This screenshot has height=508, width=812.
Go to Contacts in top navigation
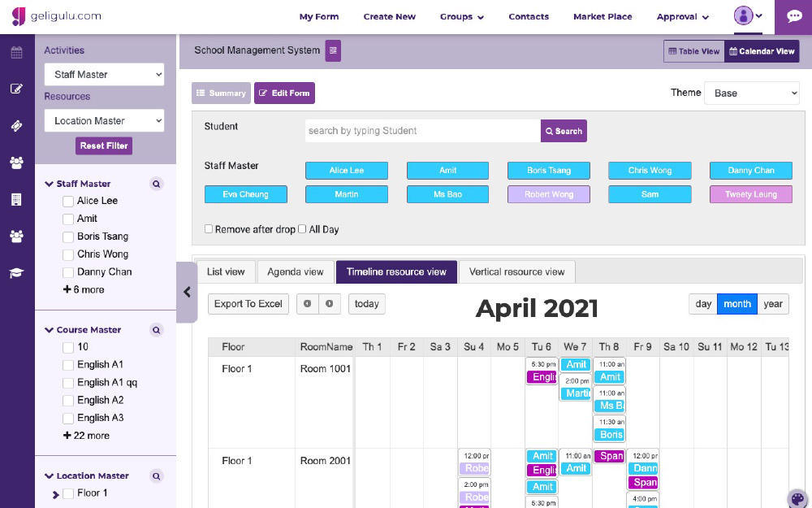coord(529,16)
